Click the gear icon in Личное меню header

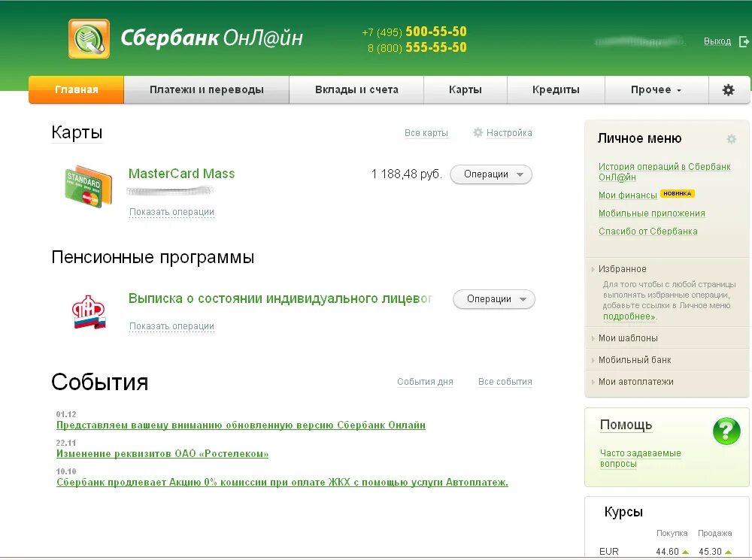[x=732, y=139]
